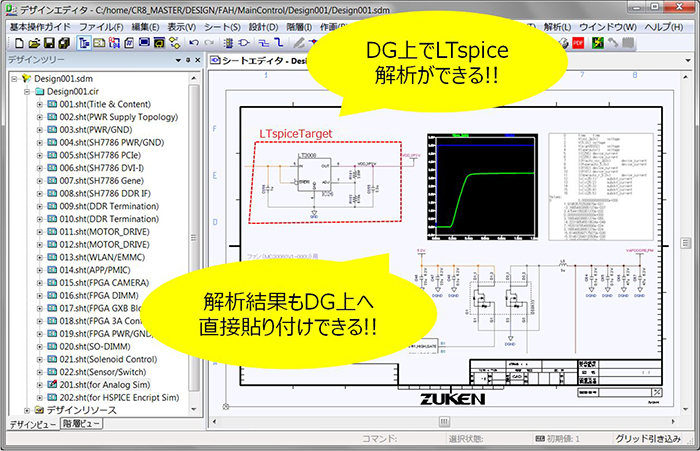Click the グリッド引き込み status bar entry
The image size is (700, 451).
tap(648, 438)
